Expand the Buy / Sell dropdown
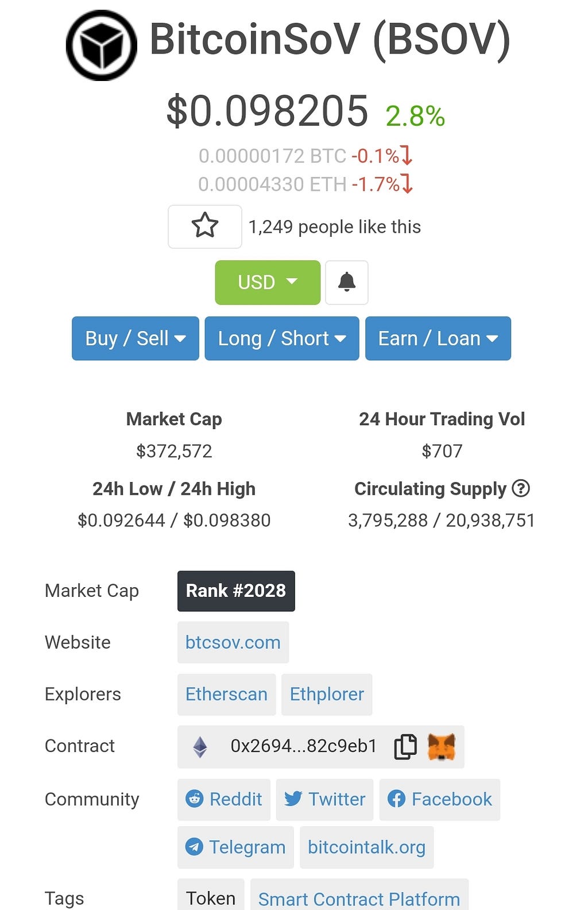Image resolution: width=588 pixels, height=910 pixels. click(136, 338)
